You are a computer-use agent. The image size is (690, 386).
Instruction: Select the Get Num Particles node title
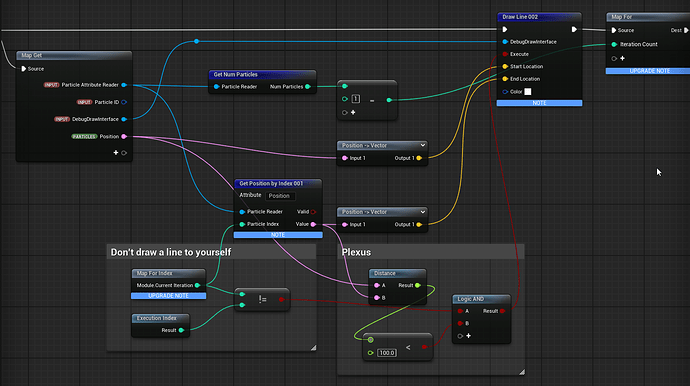tap(235, 74)
